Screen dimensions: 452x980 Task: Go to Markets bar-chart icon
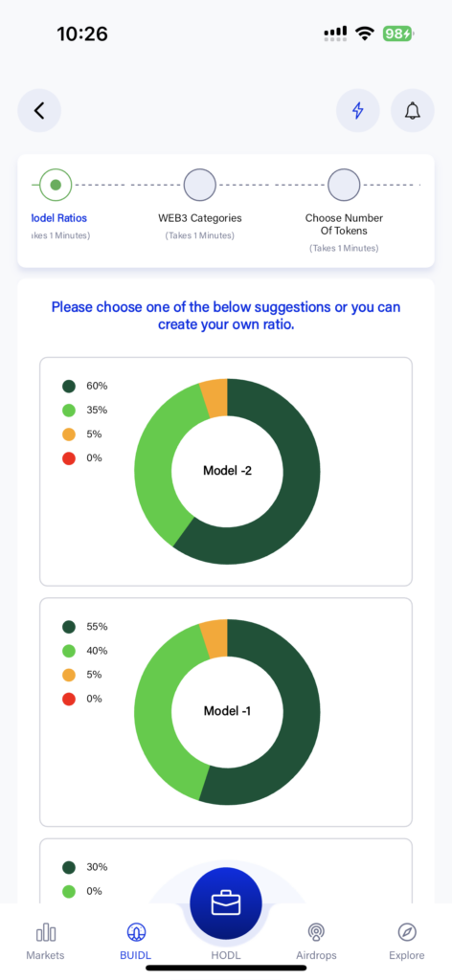point(46,933)
